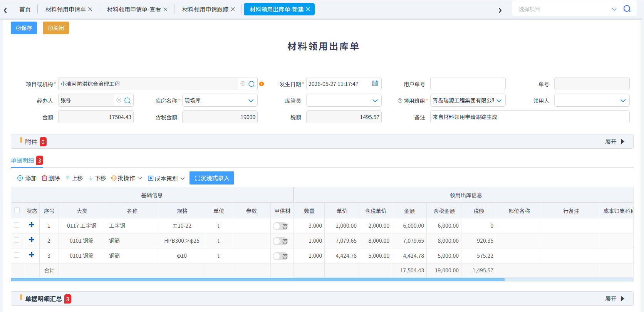Viewport: 644px width, 312px height.
Task: Click the blue plus icon in row 1
Action: tap(32, 225)
